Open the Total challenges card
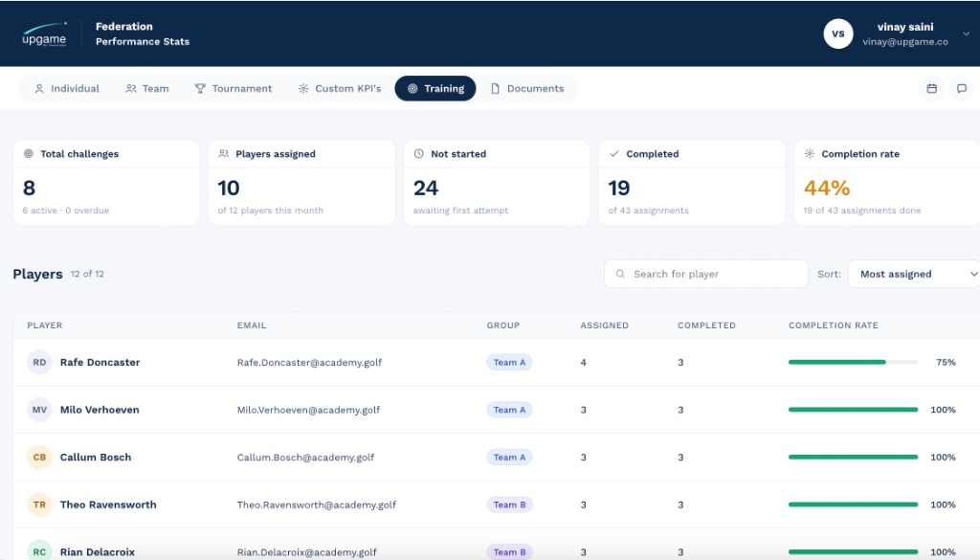This screenshot has width=980, height=560. coord(106,183)
